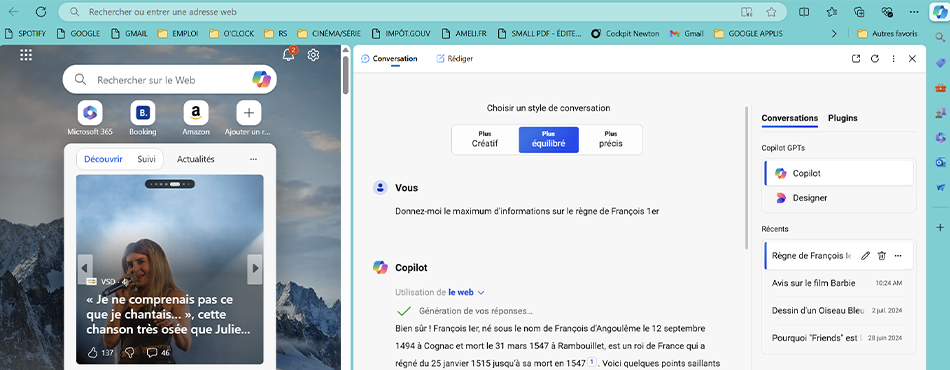This screenshot has width=950, height=370.
Task: Open the Copilot icon in the browser sidebar
Action: click(x=939, y=12)
